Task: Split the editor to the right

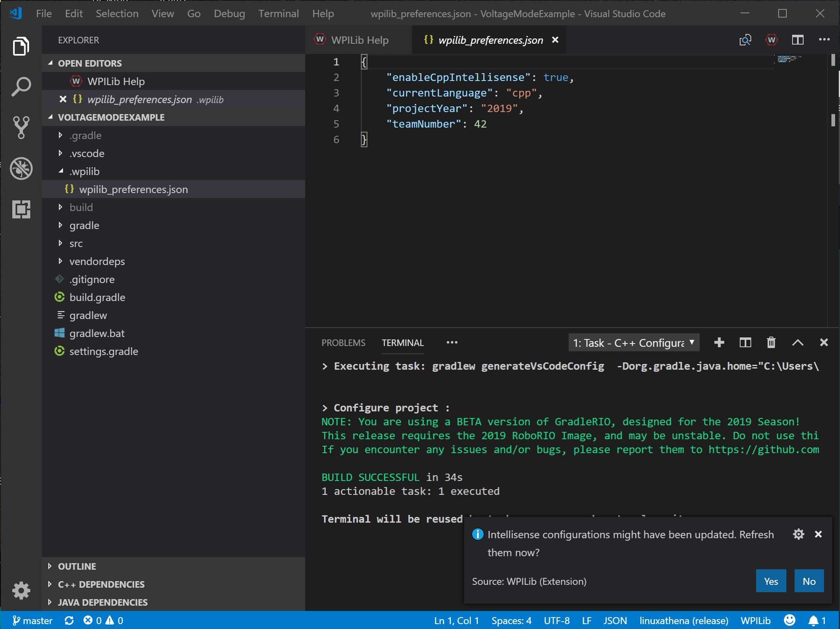Action: (x=798, y=40)
